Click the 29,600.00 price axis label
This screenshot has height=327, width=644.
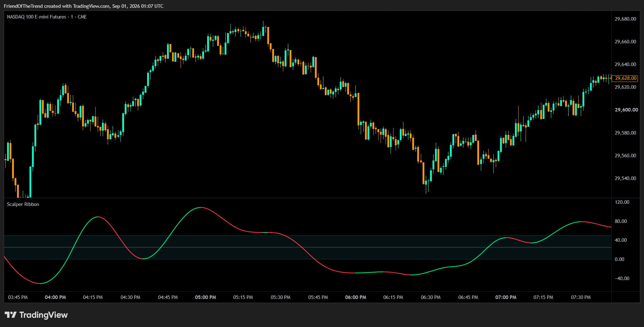[x=626, y=110]
